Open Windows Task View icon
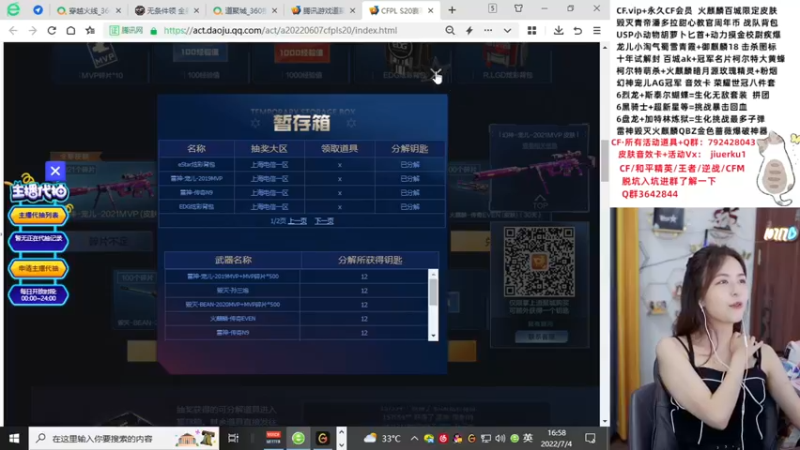800x450 pixels. click(233, 438)
